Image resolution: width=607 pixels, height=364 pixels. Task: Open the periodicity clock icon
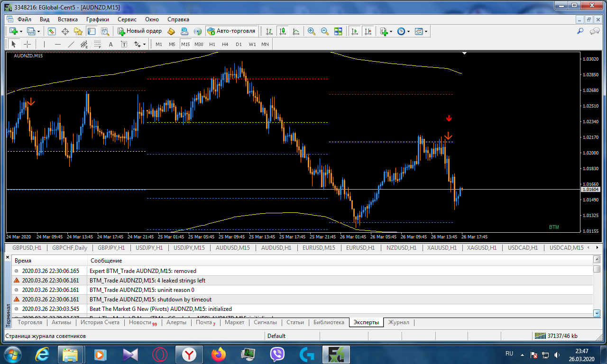401,31
